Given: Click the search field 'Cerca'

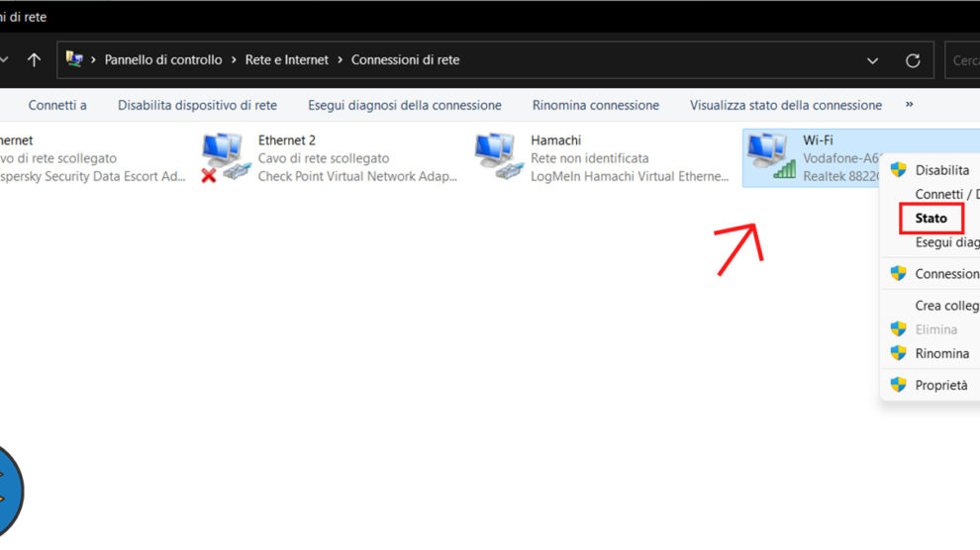Looking at the screenshot, I should [962, 60].
